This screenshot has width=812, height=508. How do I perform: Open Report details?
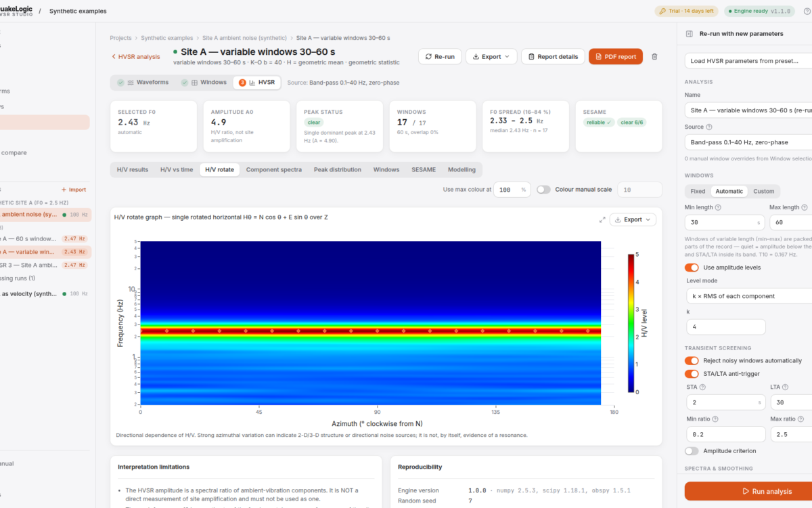553,57
